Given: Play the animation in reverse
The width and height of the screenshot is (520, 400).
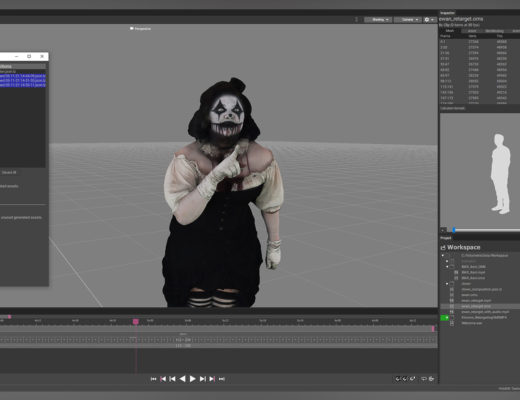Looking at the screenshot, I should 182,379.
